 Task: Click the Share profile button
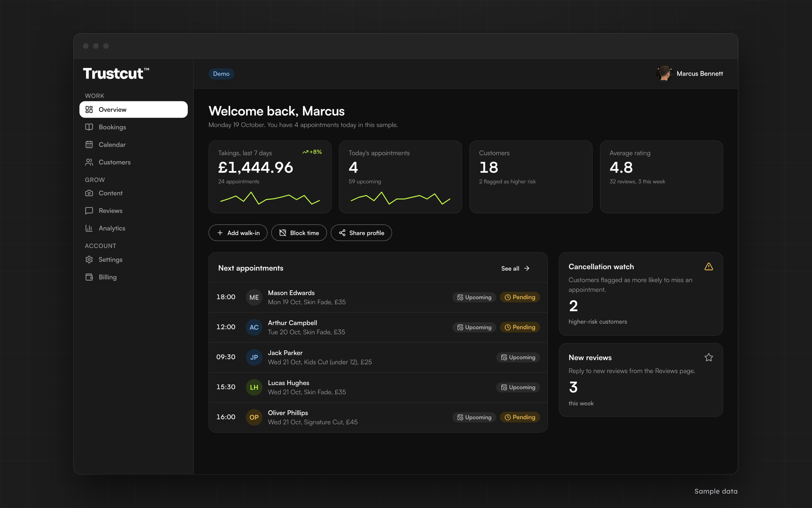361,233
